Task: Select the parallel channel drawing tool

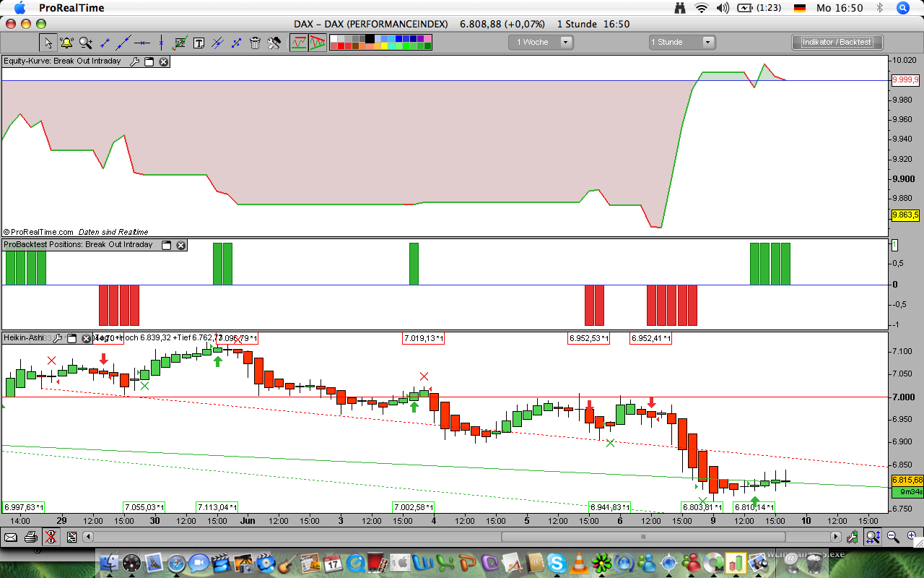Action: [217, 43]
